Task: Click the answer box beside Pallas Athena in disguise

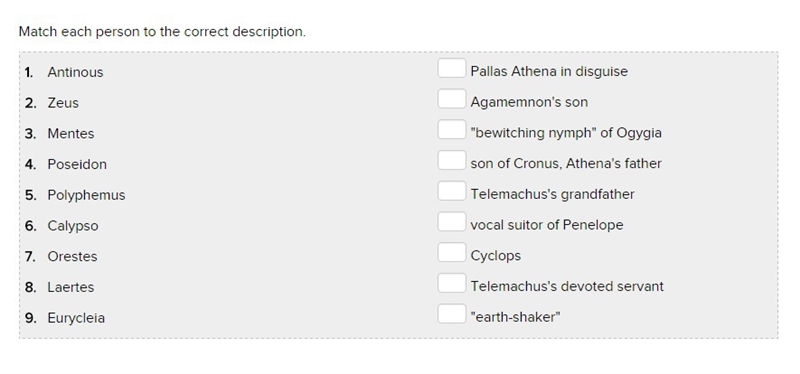Action: [452, 68]
